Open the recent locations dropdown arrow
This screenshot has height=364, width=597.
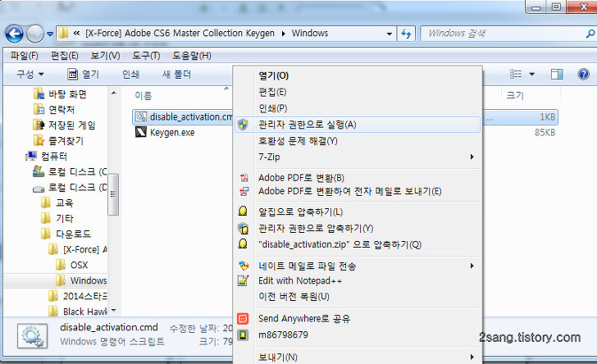pyautogui.click(x=50, y=34)
